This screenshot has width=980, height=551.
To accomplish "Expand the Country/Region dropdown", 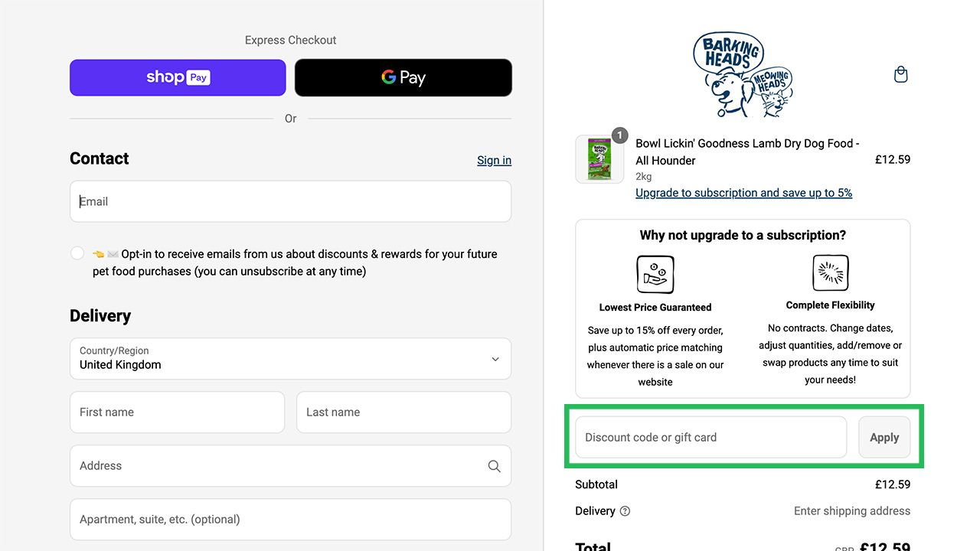I will (x=290, y=359).
